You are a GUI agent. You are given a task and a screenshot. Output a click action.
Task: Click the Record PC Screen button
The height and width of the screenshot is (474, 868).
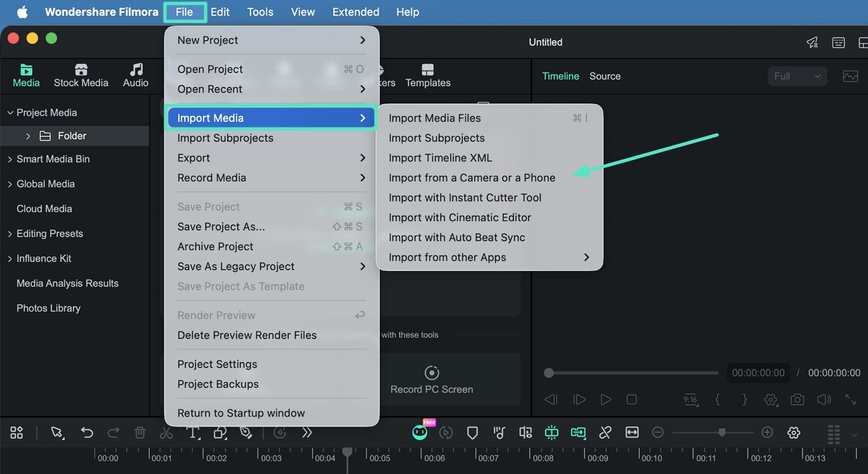432,380
